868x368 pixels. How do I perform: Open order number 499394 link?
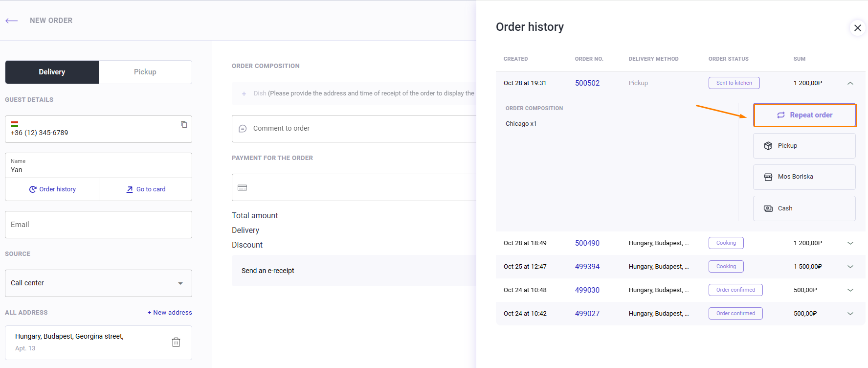587,267
